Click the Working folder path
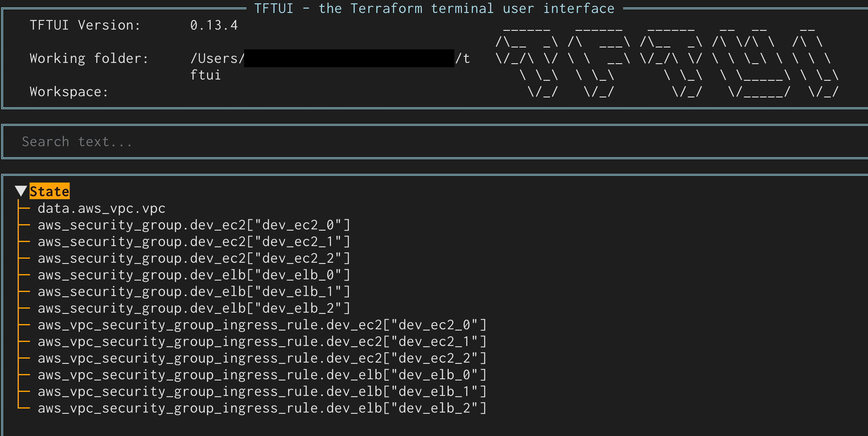This screenshot has height=436, width=868. click(329, 59)
